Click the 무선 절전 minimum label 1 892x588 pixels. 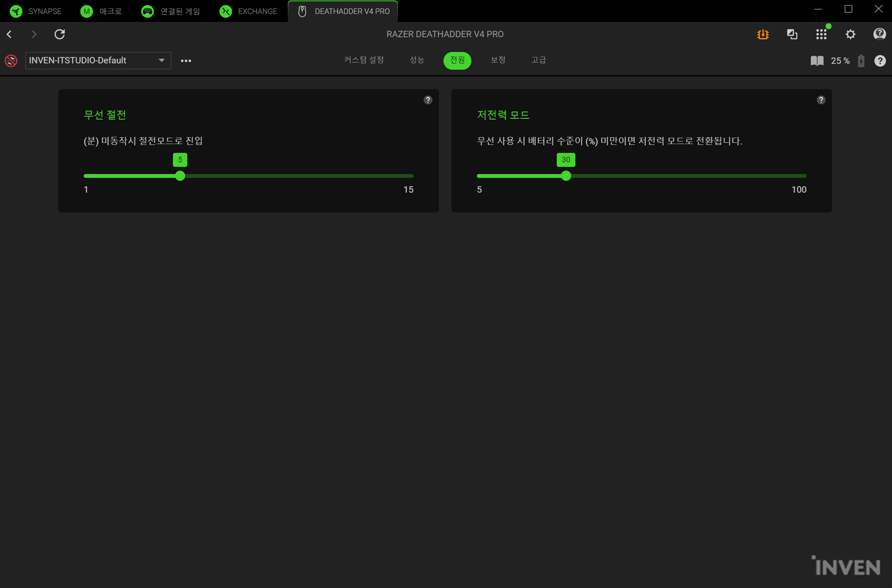tap(86, 190)
